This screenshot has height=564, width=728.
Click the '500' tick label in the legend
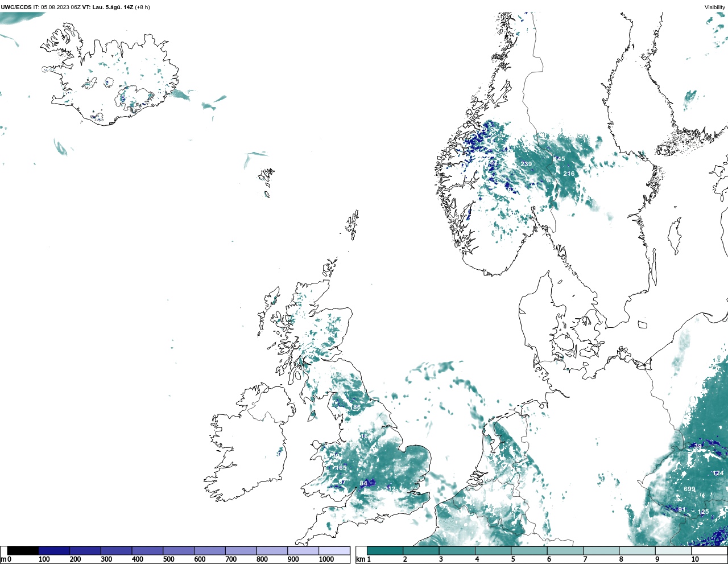click(168, 559)
